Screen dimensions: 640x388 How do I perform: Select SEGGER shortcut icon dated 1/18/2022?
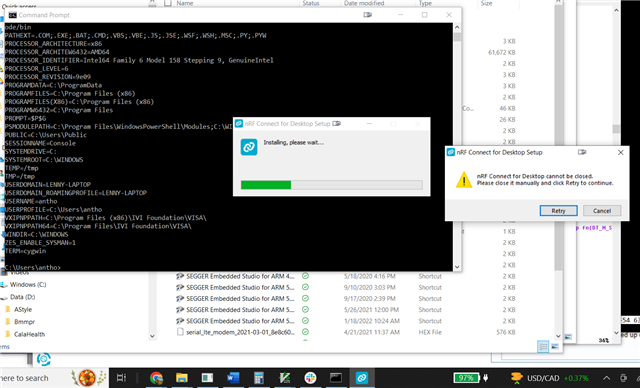click(180, 321)
